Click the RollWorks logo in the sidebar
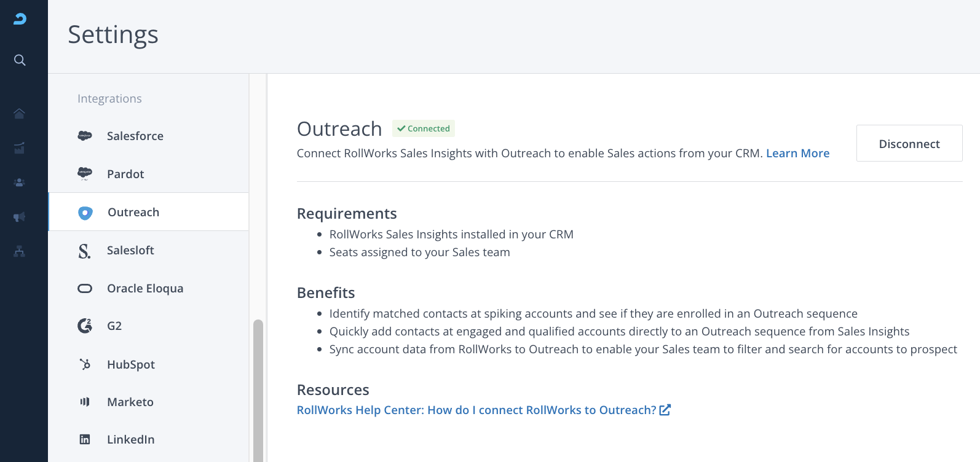The height and width of the screenshot is (462, 980). click(x=20, y=19)
